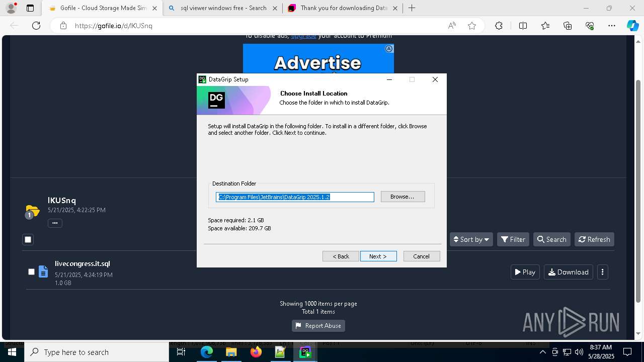Screen dimensions: 644x362
Task: Open a new browser tab
Action: coord(412,8)
